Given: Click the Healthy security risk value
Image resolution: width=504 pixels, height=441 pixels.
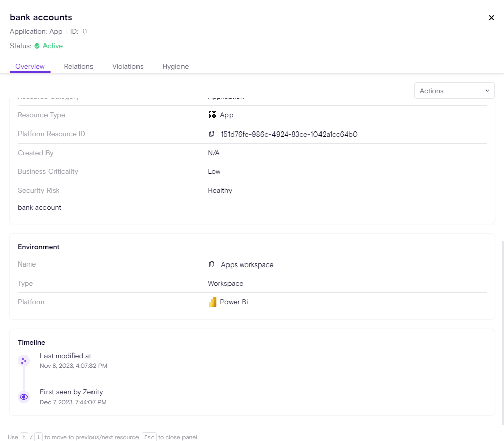Looking at the screenshot, I should pyautogui.click(x=220, y=191).
